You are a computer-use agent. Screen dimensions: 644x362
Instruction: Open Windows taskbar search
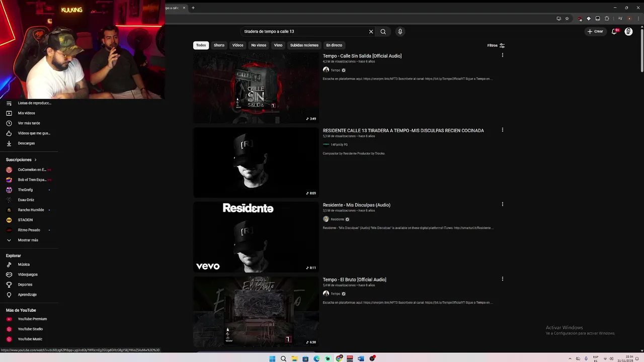pyautogui.click(x=283, y=358)
